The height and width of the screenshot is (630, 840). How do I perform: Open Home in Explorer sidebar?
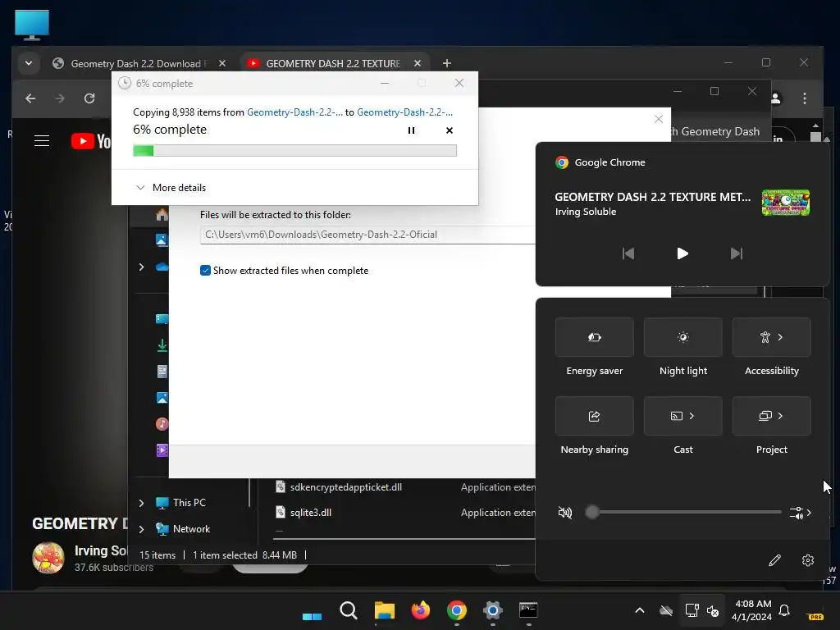point(162,215)
